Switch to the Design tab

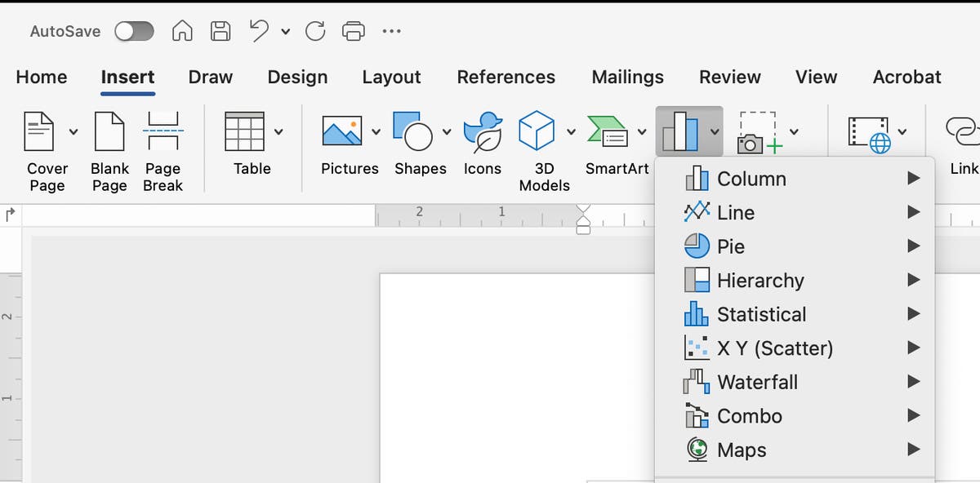click(297, 78)
